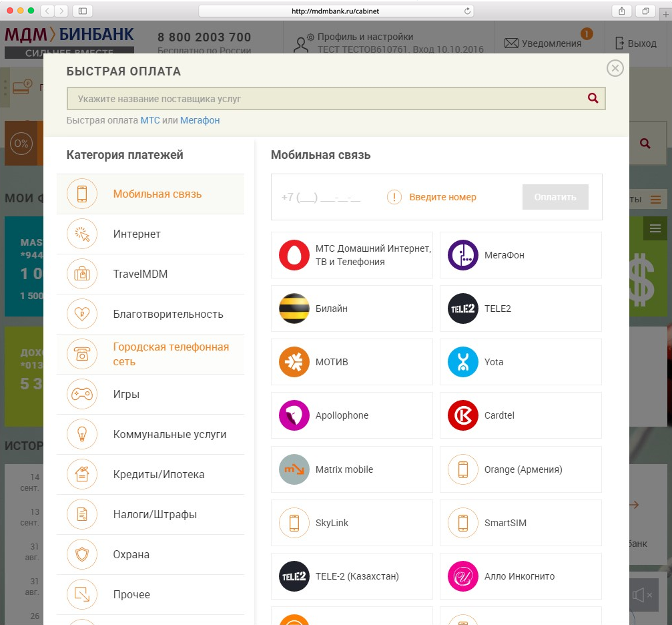Choose the Коммунальные услуги lightbulb icon

pyautogui.click(x=82, y=434)
